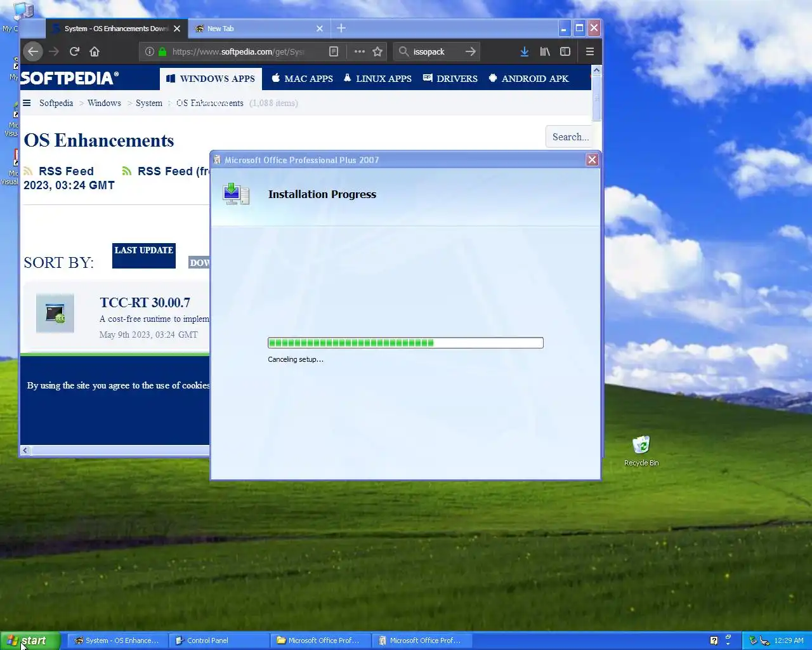Click the green padlock security icon
The height and width of the screenshot is (650, 812).
point(162,51)
